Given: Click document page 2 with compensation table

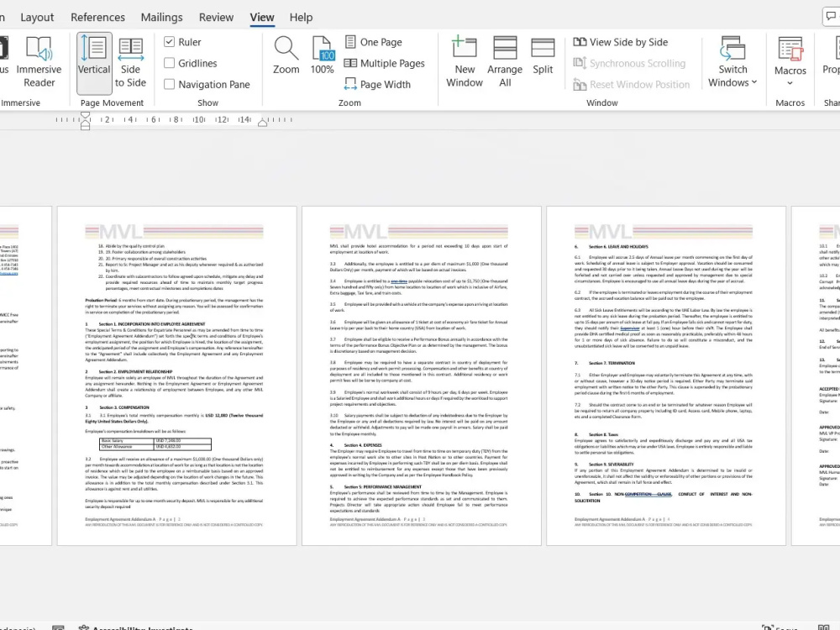Looking at the screenshot, I should click(x=176, y=375).
